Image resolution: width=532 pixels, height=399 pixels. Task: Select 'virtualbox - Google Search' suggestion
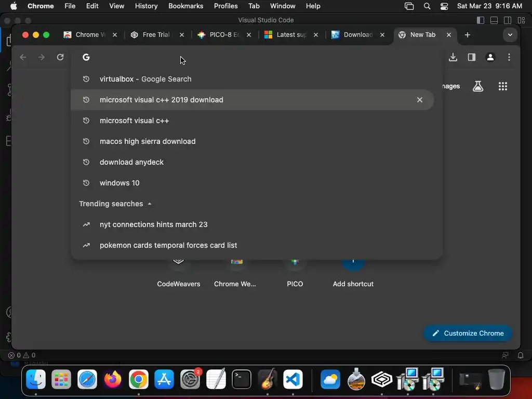coord(252,79)
